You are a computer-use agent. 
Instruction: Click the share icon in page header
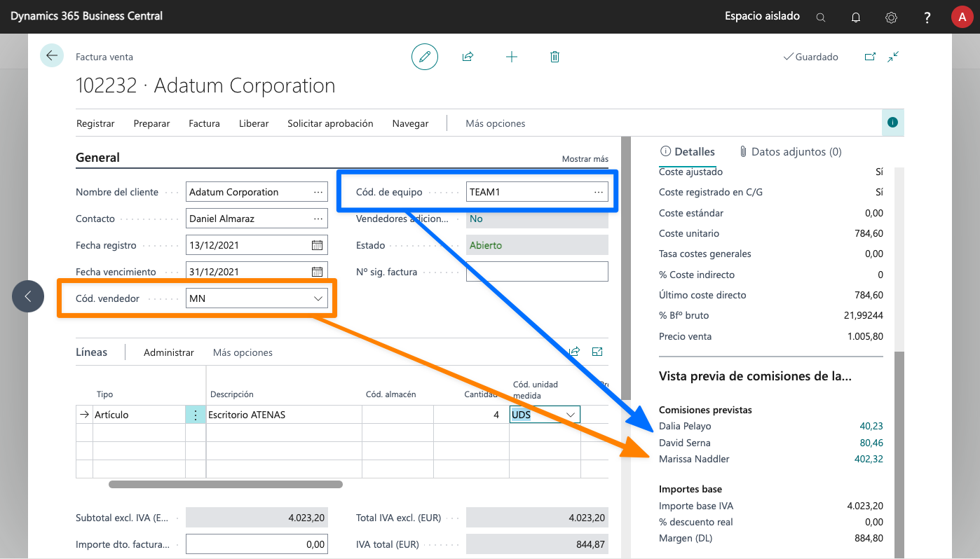tap(468, 57)
